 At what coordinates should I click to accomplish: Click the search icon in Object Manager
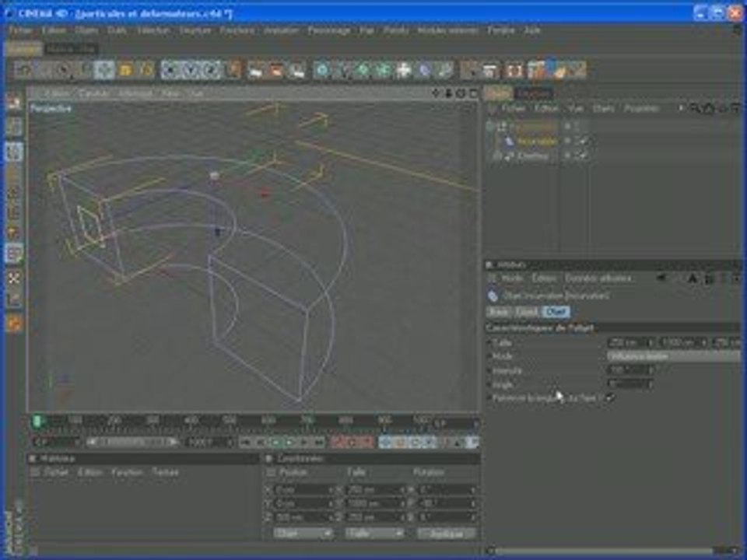click(695, 109)
